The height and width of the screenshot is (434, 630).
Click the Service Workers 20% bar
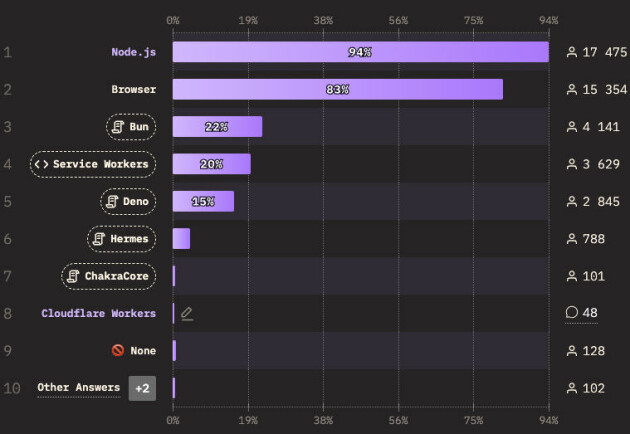pyautogui.click(x=212, y=164)
